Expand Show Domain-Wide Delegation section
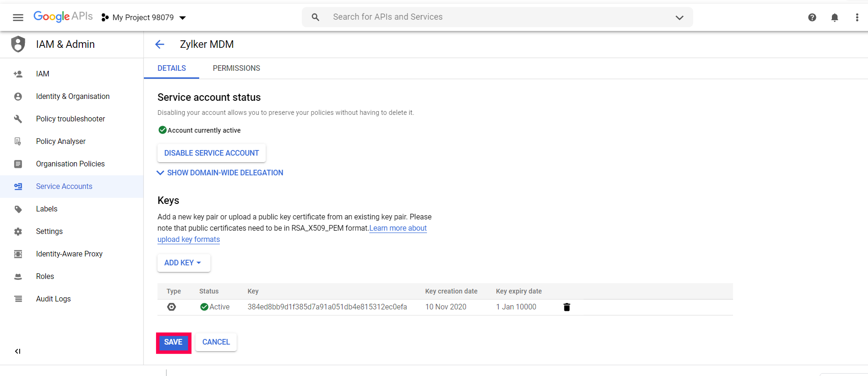 coord(220,173)
